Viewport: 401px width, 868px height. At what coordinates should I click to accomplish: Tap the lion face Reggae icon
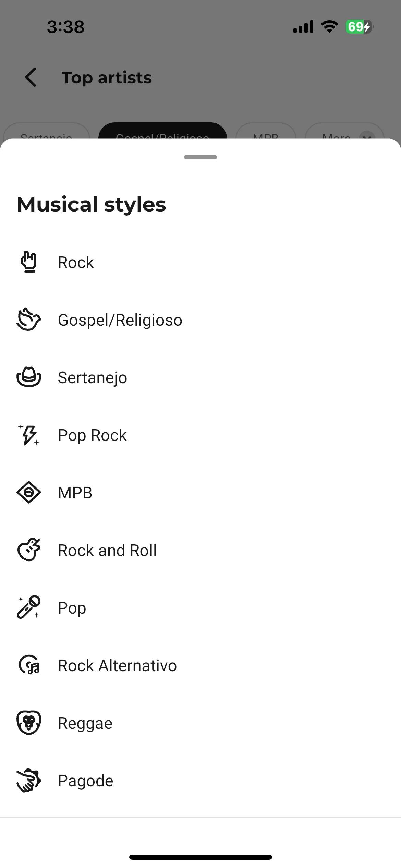pyautogui.click(x=29, y=723)
